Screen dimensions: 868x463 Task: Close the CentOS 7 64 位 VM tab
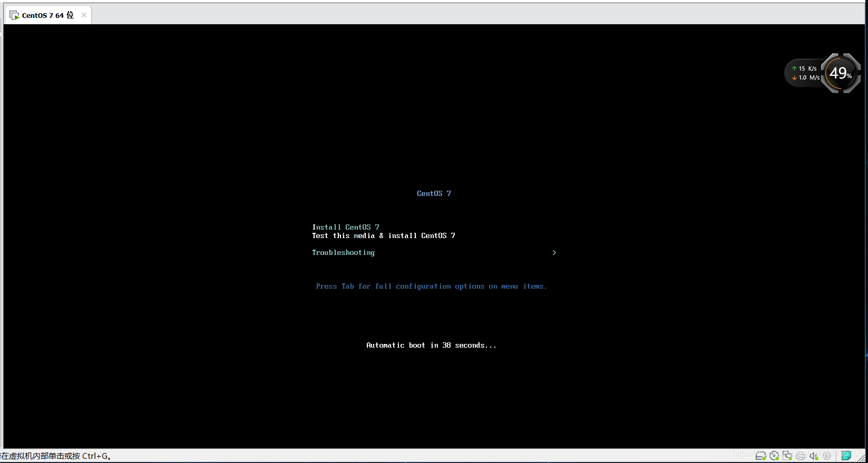pyautogui.click(x=84, y=15)
